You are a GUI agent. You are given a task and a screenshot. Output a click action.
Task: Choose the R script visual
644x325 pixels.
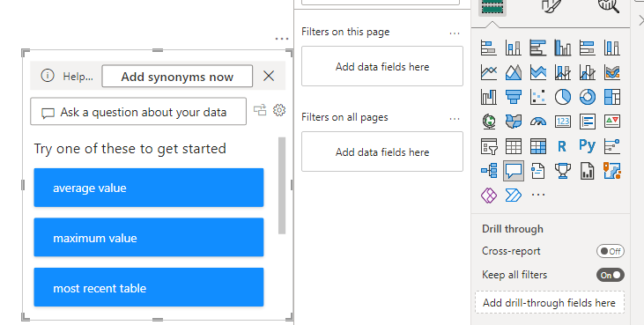click(x=562, y=146)
